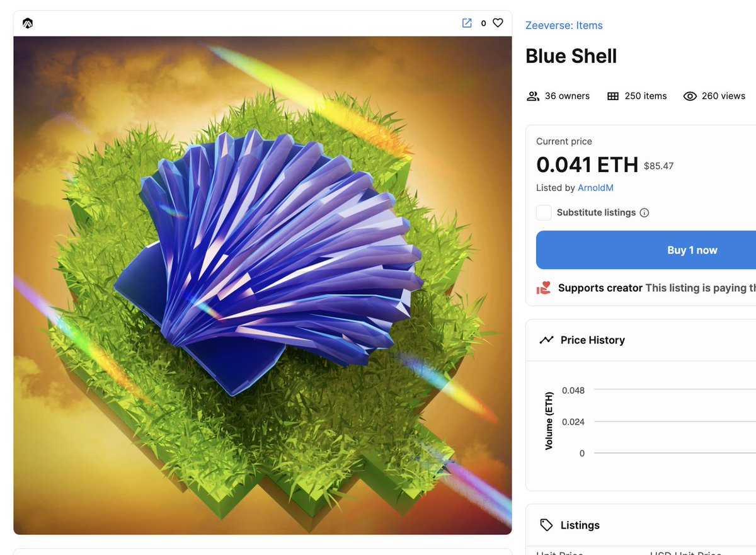
Task: Click the 0.024 axis value on the chart
Action: tap(573, 422)
